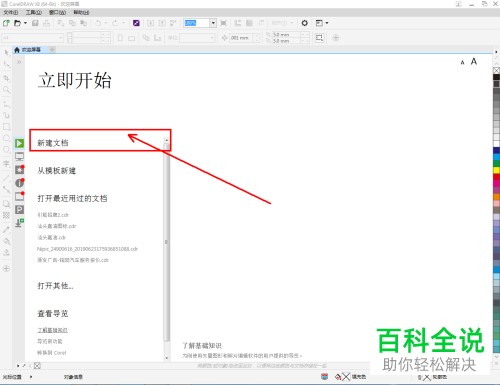Click the 转换到 Corel link
The image size is (500, 385).
point(52,353)
